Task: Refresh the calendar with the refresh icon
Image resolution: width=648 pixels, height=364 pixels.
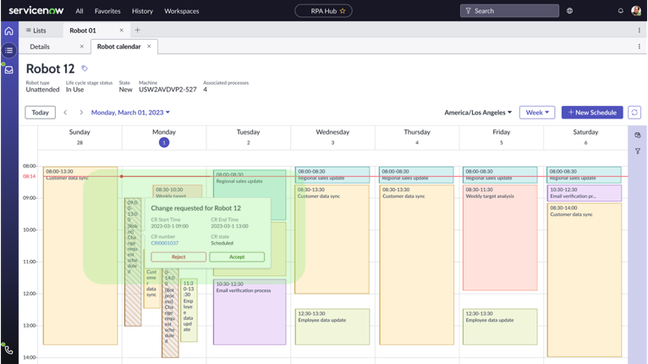Action: coord(634,112)
